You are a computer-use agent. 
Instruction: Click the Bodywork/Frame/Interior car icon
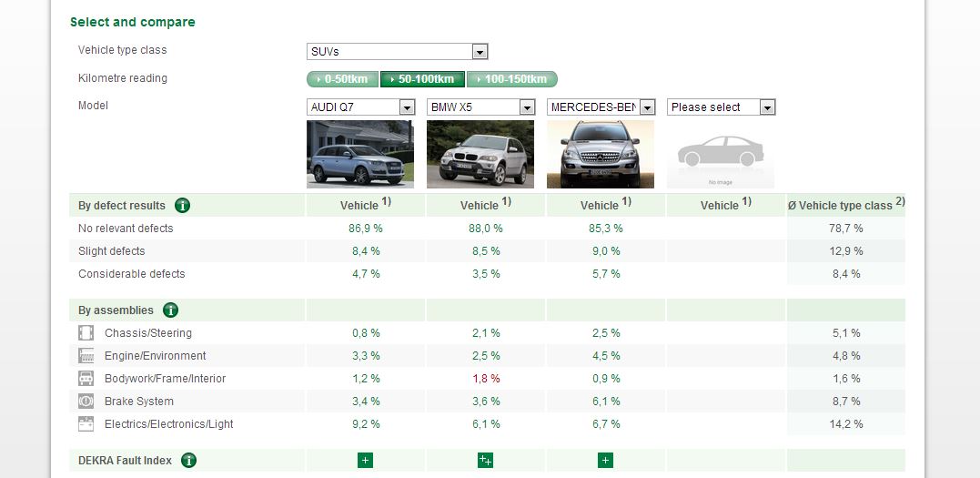pos(86,379)
